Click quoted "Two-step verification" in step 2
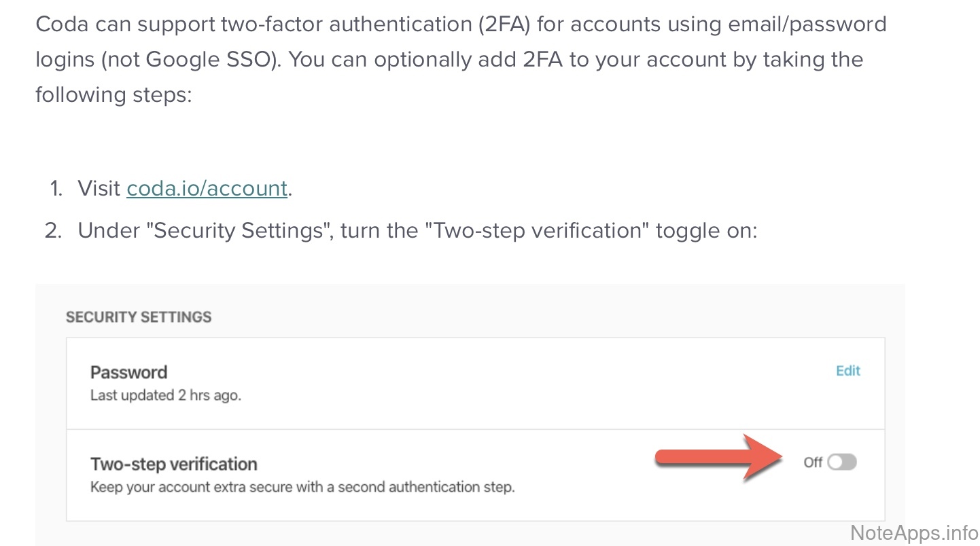Image resolution: width=980 pixels, height=546 pixels. [x=537, y=230]
